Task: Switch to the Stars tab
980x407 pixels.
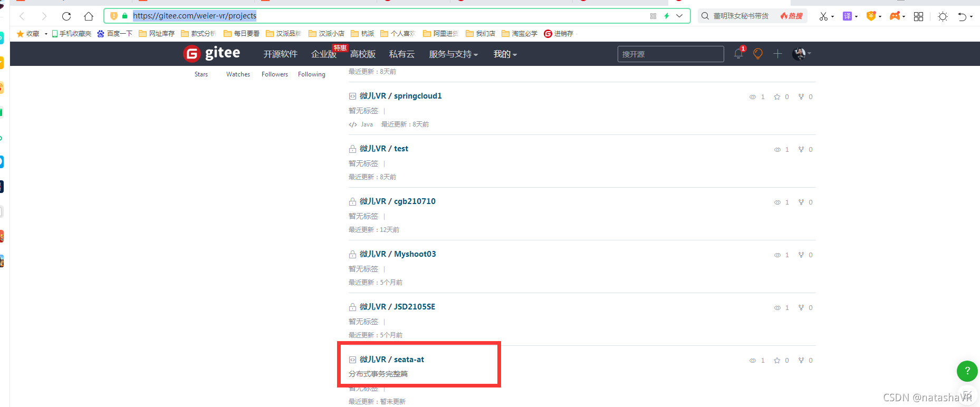Action: (201, 74)
